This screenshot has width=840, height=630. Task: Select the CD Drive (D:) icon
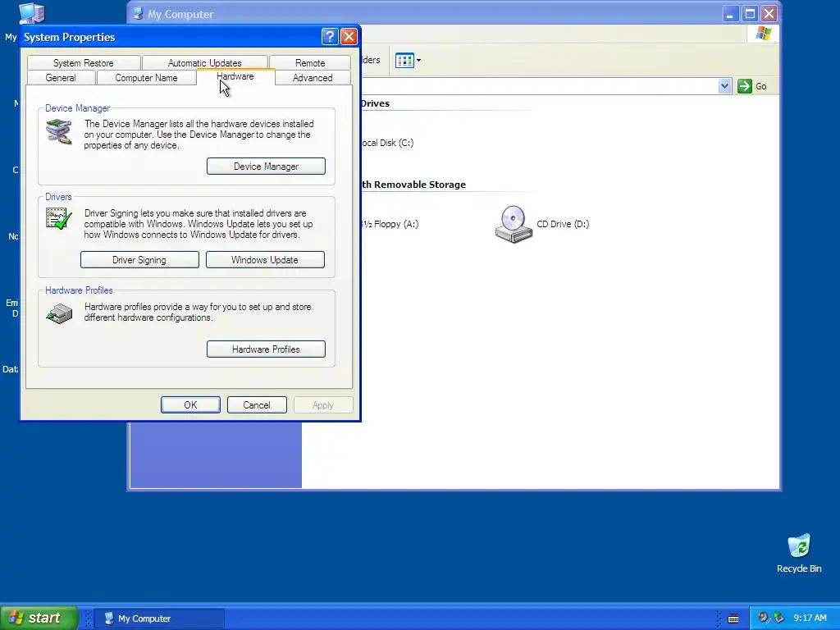(514, 224)
